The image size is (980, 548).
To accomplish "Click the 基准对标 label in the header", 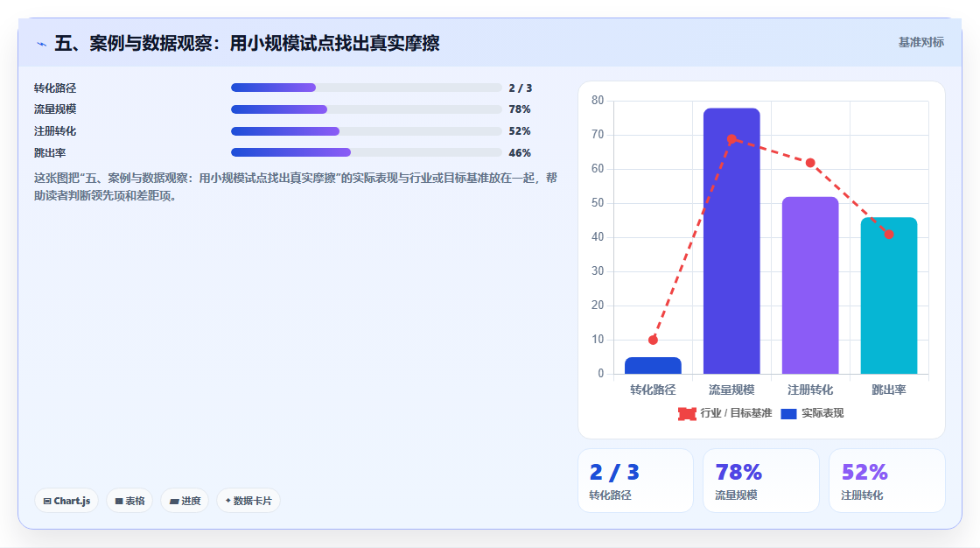I will (x=920, y=43).
